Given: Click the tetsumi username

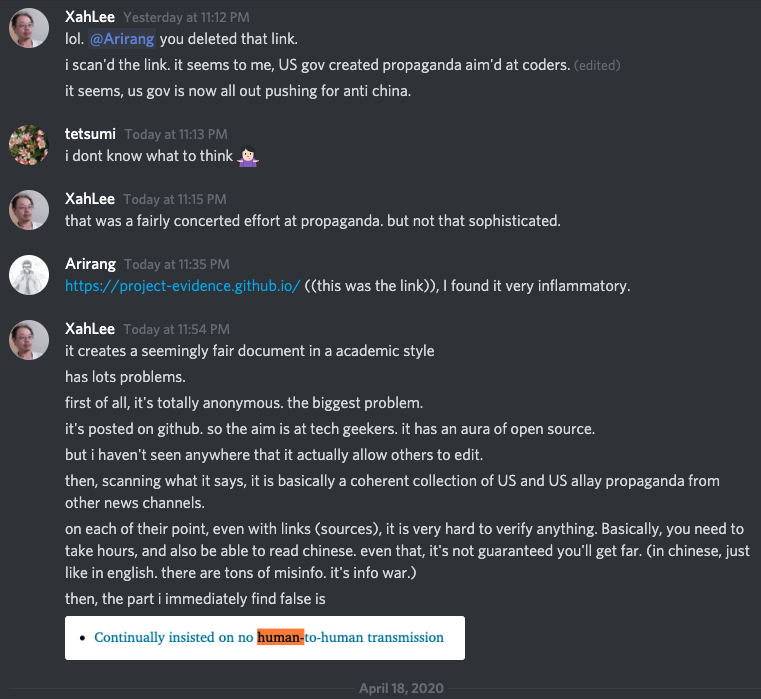Looking at the screenshot, I should click(89, 134).
